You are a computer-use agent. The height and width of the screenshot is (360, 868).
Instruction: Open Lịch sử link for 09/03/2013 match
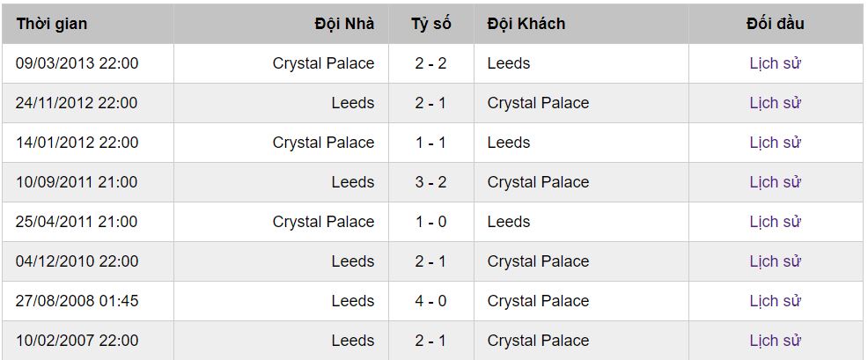point(775,63)
